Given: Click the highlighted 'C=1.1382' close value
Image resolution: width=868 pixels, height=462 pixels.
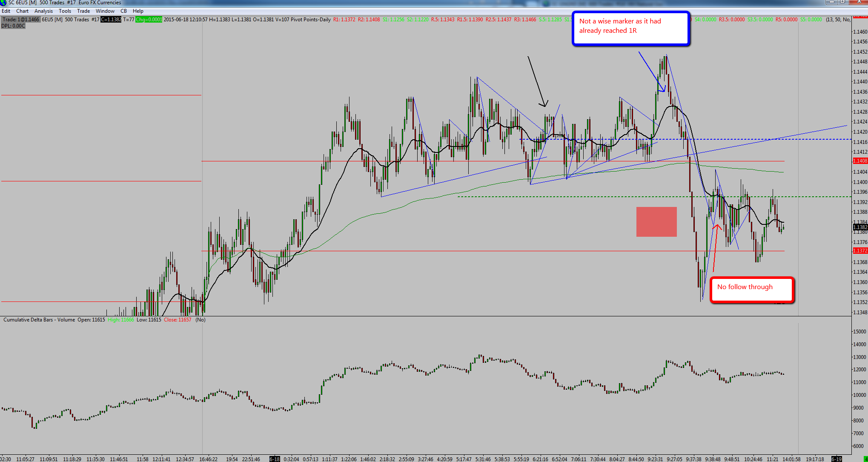Looking at the screenshot, I should point(111,20).
